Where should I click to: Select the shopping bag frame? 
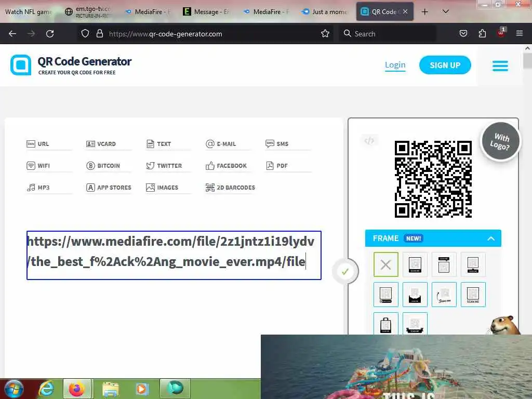point(386,324)
